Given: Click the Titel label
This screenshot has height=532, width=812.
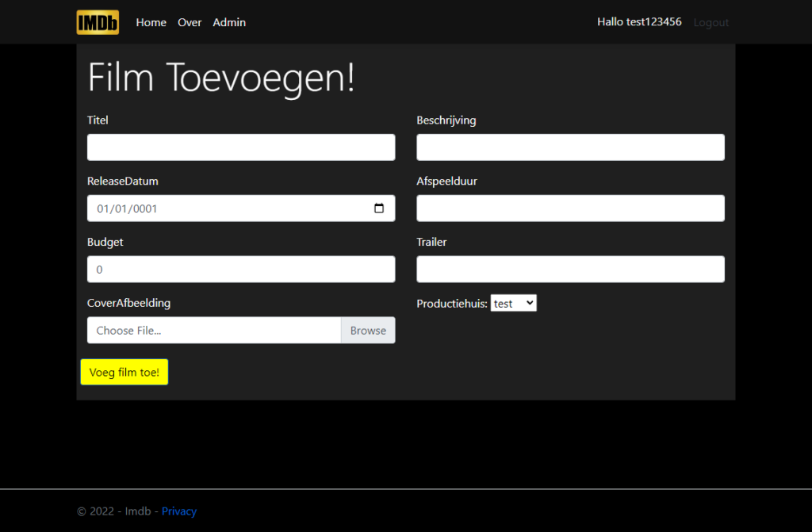Looking at the screenshot, I should (98, 121).
